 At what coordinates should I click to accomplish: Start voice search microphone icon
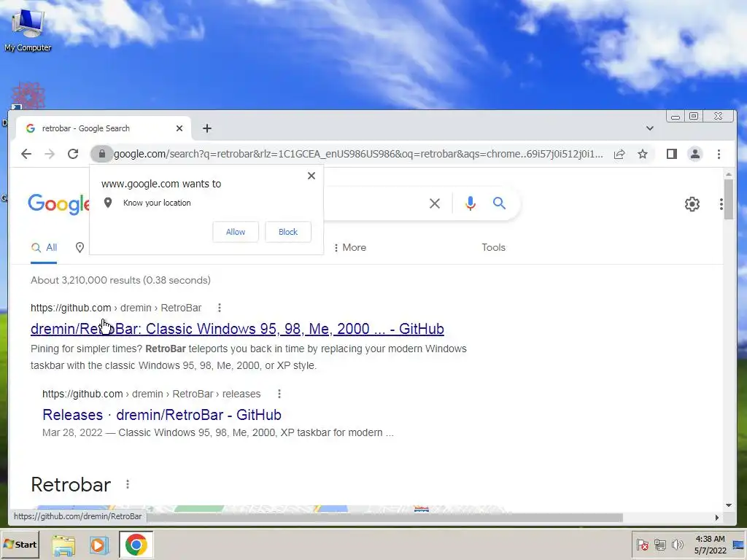point(471,203)
